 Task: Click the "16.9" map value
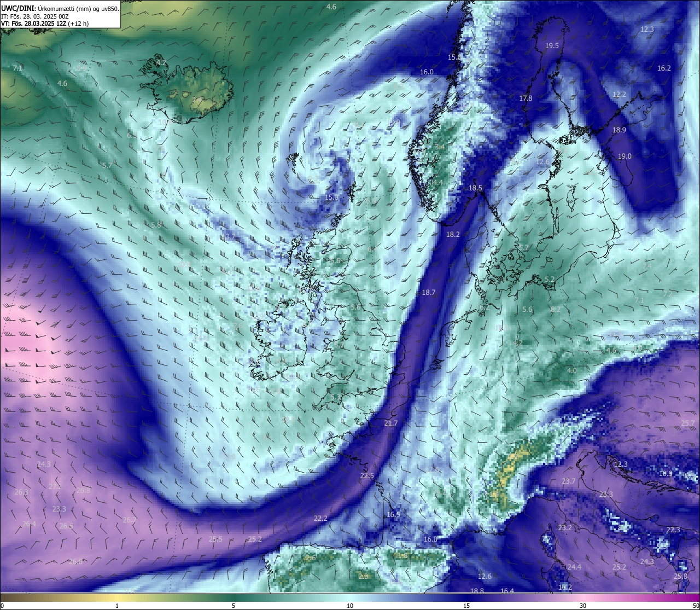click(x=666, y=473)
